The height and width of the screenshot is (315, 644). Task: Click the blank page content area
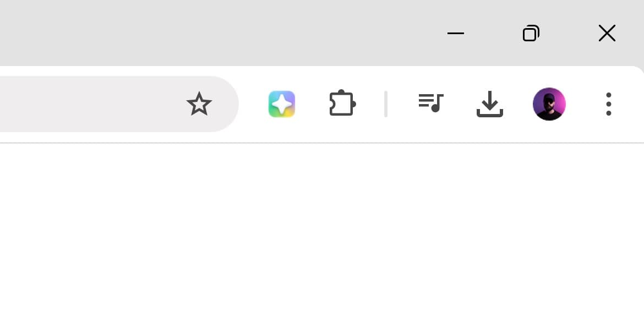(322, 229)
